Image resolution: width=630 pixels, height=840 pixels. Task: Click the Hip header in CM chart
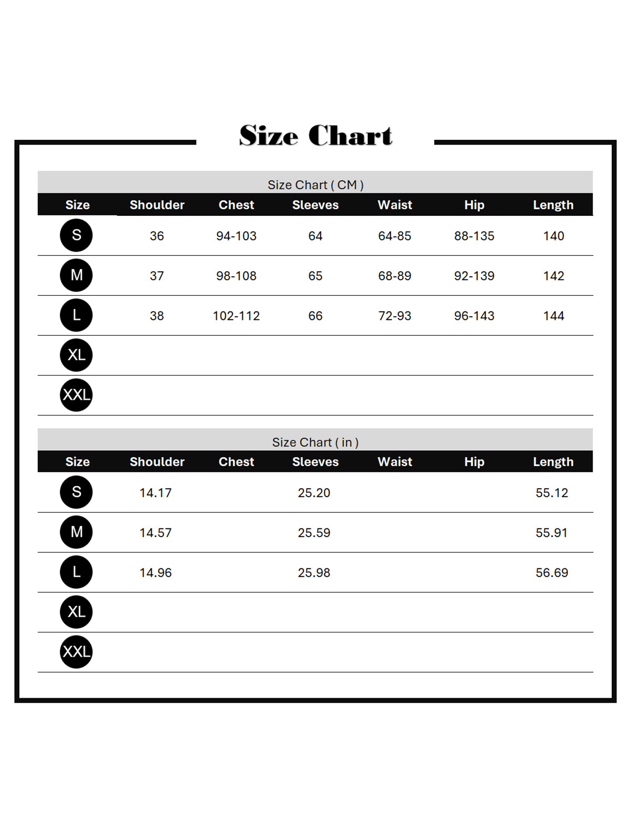pyautogui.click(x=474, y=205)
